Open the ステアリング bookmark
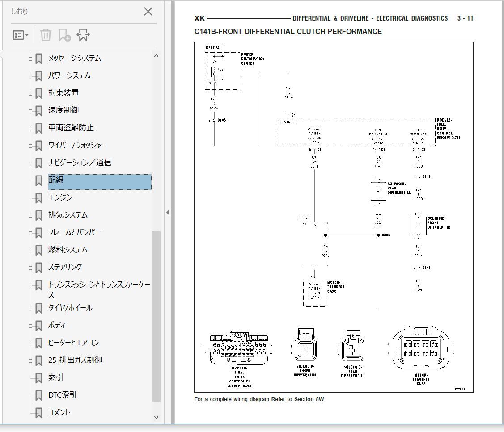Image resolution: width=504 pixels, height=432 pixels. coord(65,267)
